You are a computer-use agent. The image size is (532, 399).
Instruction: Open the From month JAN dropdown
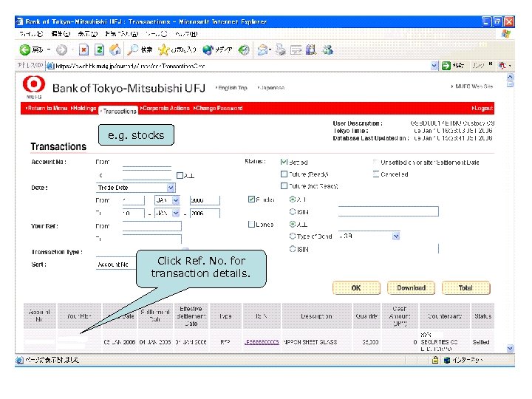tap(167, 200)
